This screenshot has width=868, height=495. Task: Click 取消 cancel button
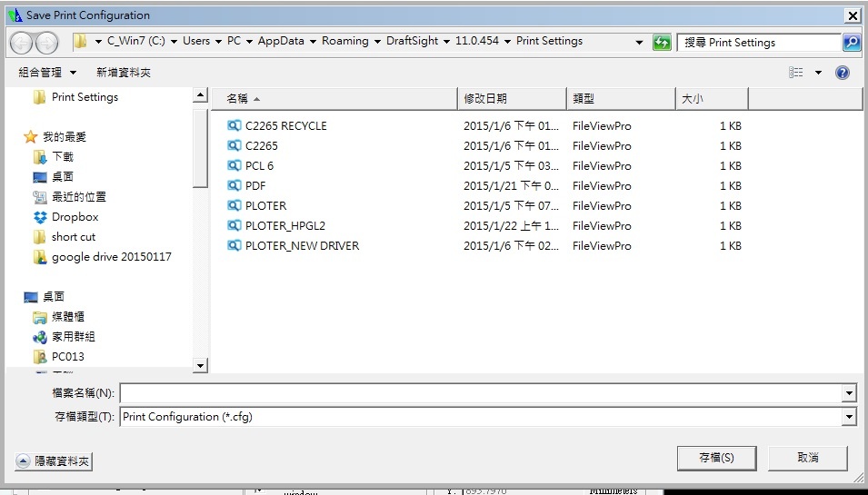tap(808, 458)
